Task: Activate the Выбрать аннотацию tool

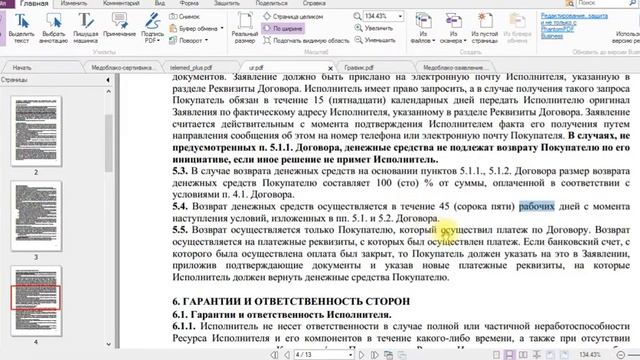Action: click(53, 28)
